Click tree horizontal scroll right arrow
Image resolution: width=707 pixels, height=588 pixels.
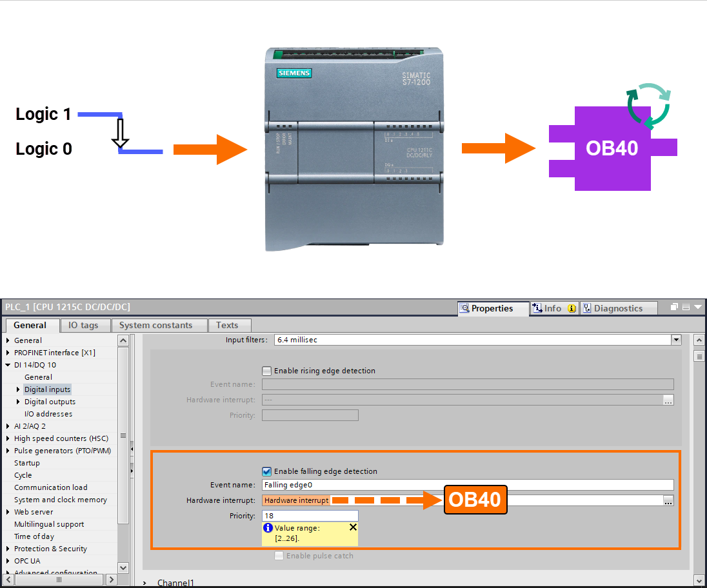pyautogui.click(x=112, y=580)
